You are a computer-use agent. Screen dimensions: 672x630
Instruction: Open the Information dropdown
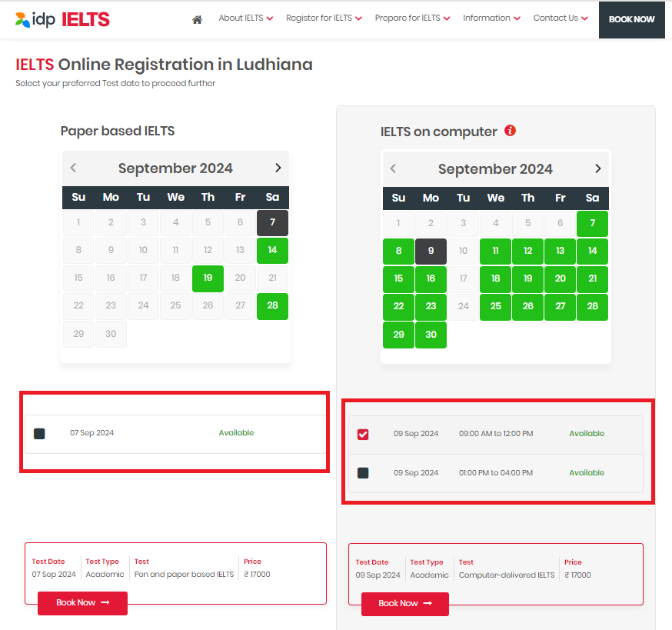(491, 17)
